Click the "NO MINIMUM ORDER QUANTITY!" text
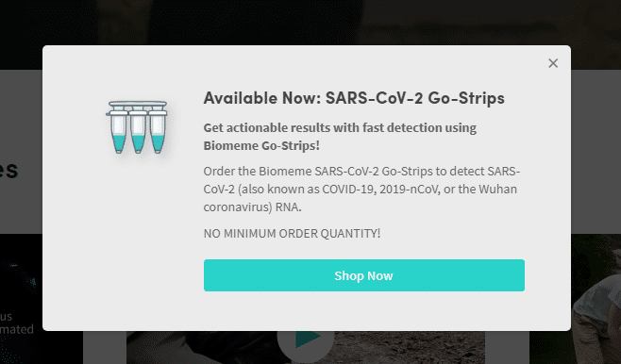This screenshot has height=364, width=621. pyautogui.click(x=292, y=233)
